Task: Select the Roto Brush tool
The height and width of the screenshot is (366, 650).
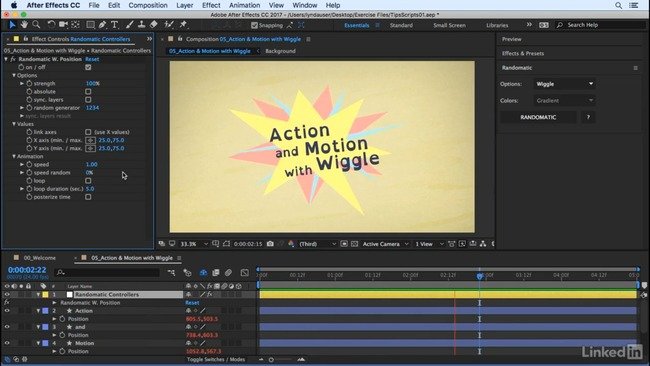Action: tap(169, 25)
